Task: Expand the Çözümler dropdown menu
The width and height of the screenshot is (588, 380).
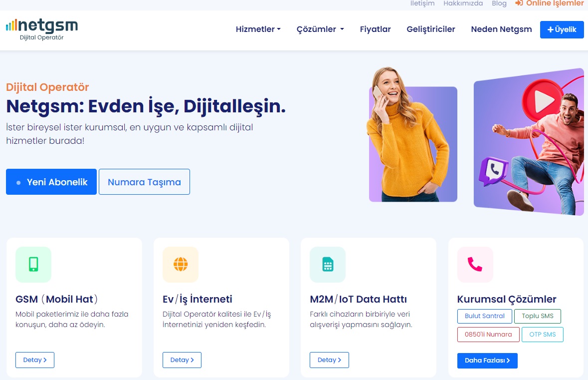Action: tap(320, 29)
